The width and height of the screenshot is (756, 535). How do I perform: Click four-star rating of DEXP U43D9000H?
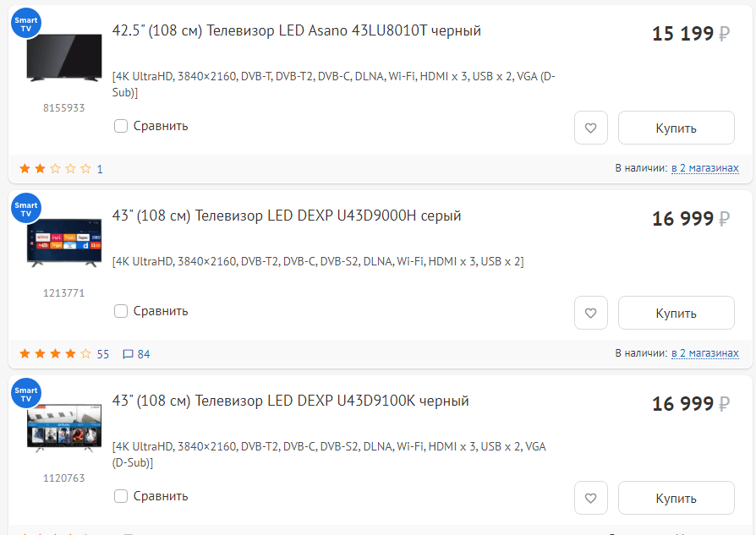pos(55,354)
